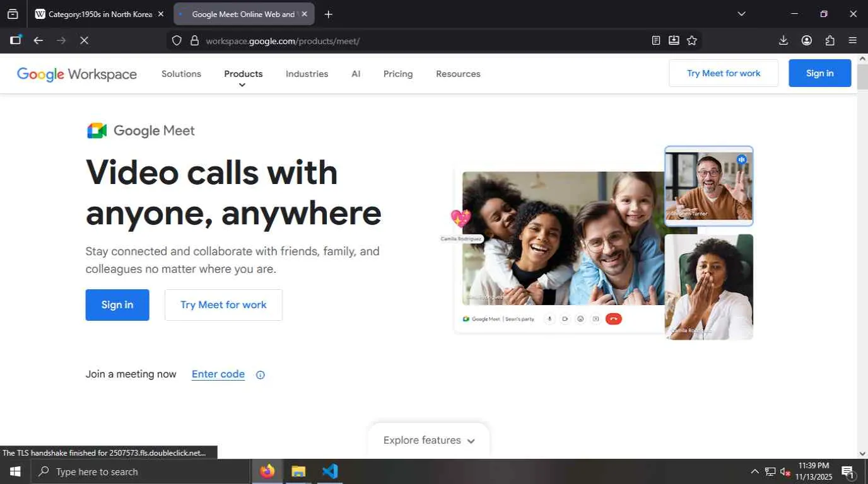Open the Resources navigation menu
This screenshot has height=484, width=868.
tap(458, 74)
